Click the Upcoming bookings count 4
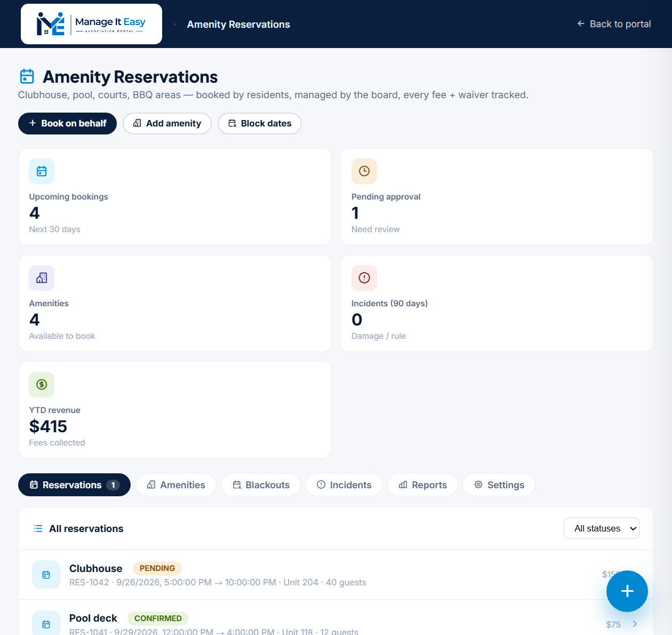Viewport: 672px width, 635px height. 34,213
